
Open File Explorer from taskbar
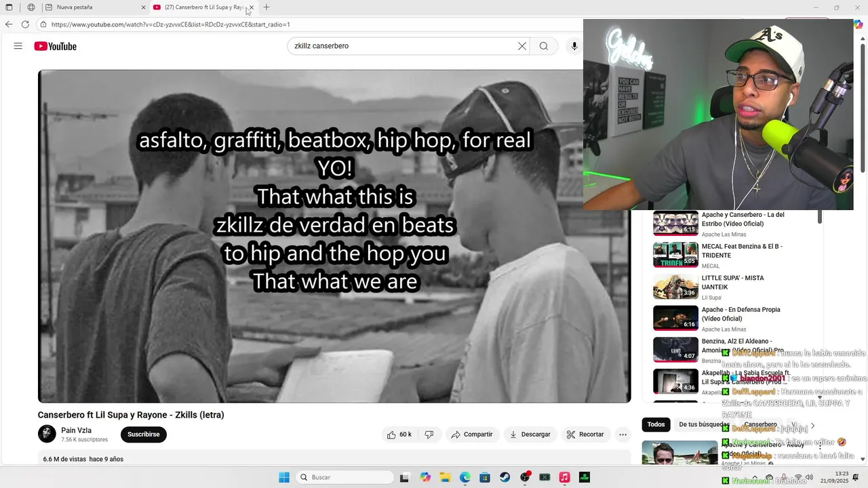click(445, 477)
